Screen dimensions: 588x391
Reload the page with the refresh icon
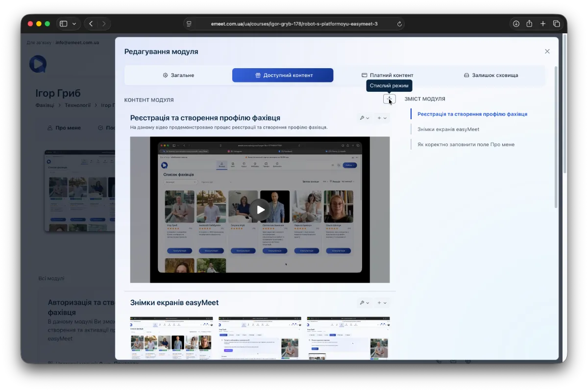point(399,24)
